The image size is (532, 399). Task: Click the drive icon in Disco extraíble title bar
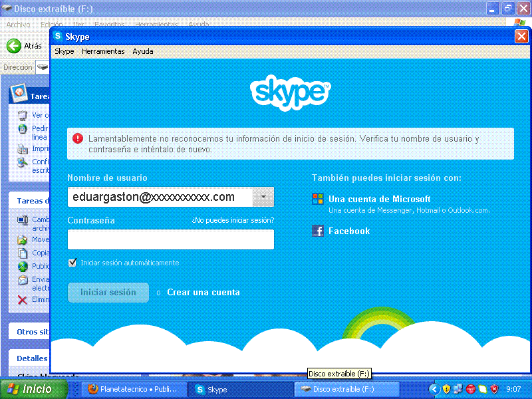pyautogui.click(x=7, y=8)
